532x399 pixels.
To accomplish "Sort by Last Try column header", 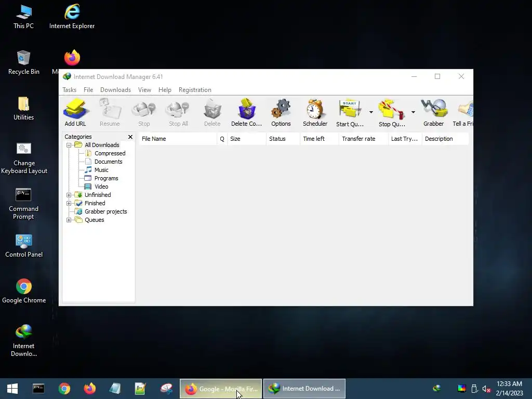I will 405,139.
